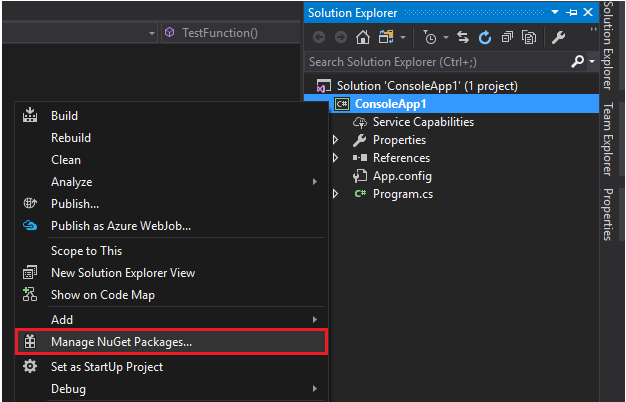This screenshot has width=626, height=402.
Task: Click the Collapse All icon
Action: pyautogui.click(x=507, y=37)
